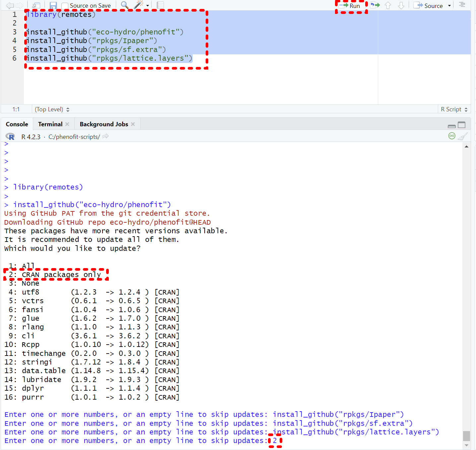
Task: Click the rpkgs/sf.extra install line
Action: 96,50
